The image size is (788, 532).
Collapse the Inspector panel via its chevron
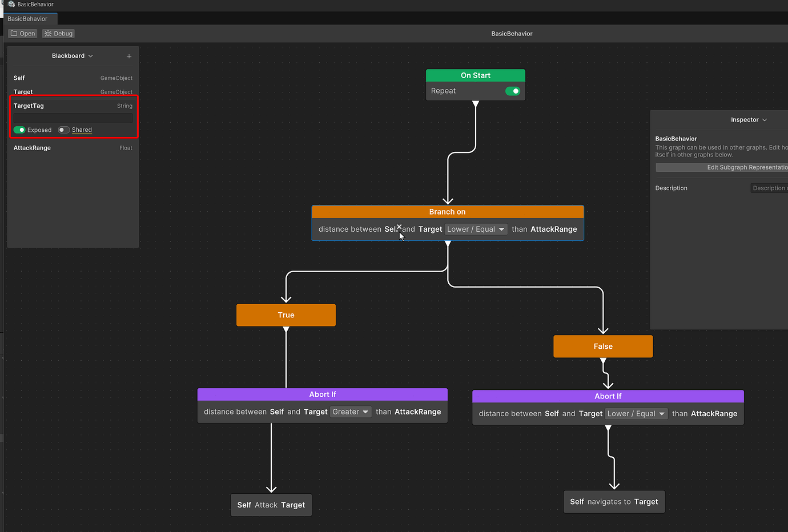click(765, 120)
